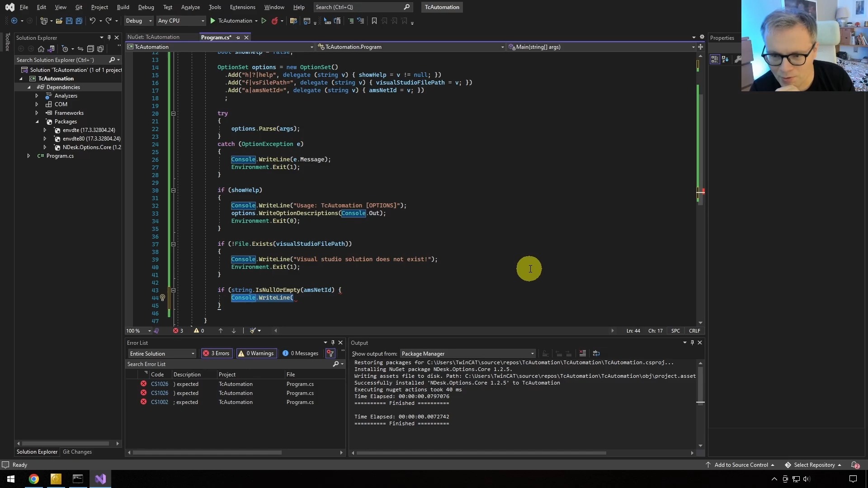Click the Uncomment selected lines icon
This screenshot has height=488, width=868.
pyautogui.click(x=360, y=21)
